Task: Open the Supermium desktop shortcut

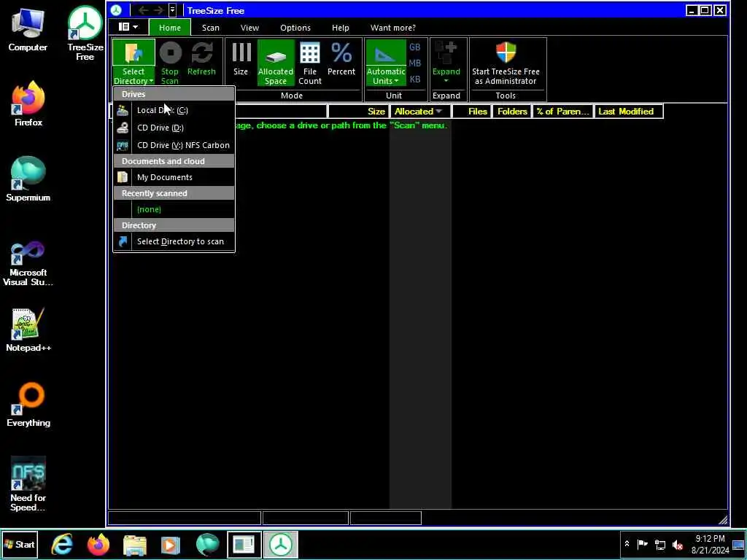Action: coord(28,179)
